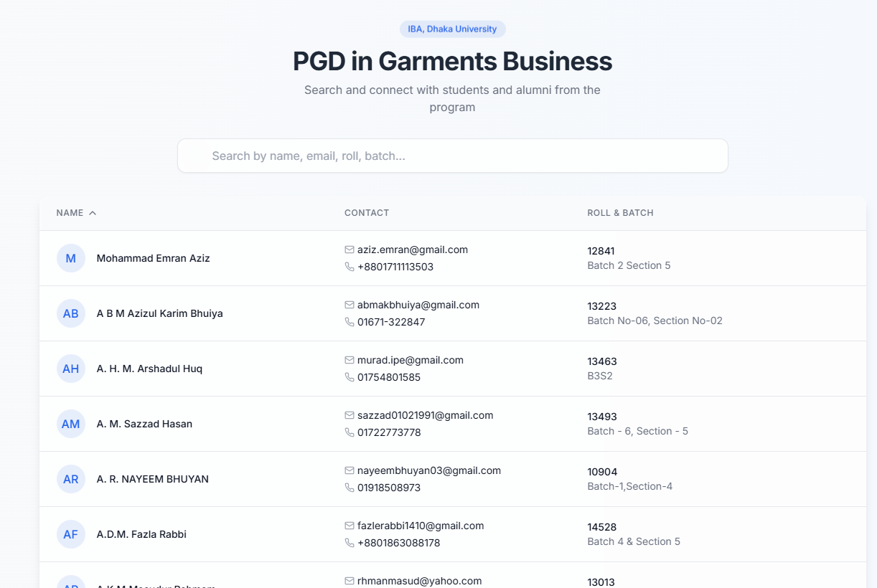Click the envelope icon beside abmakbhuiya@gmail.com
877x588 pixels.
(x=350, y=305)
